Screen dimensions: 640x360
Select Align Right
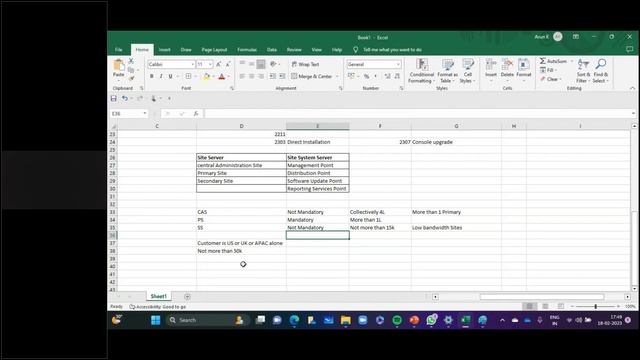click(261, 76)
